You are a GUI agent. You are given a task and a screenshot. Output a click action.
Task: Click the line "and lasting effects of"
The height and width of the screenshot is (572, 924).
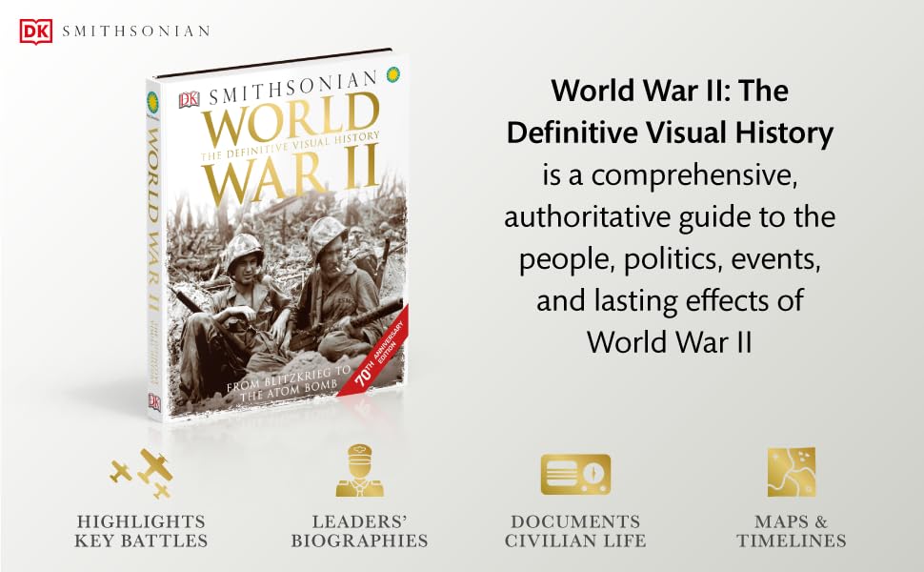pyautogui.click(x=670, y=300)
